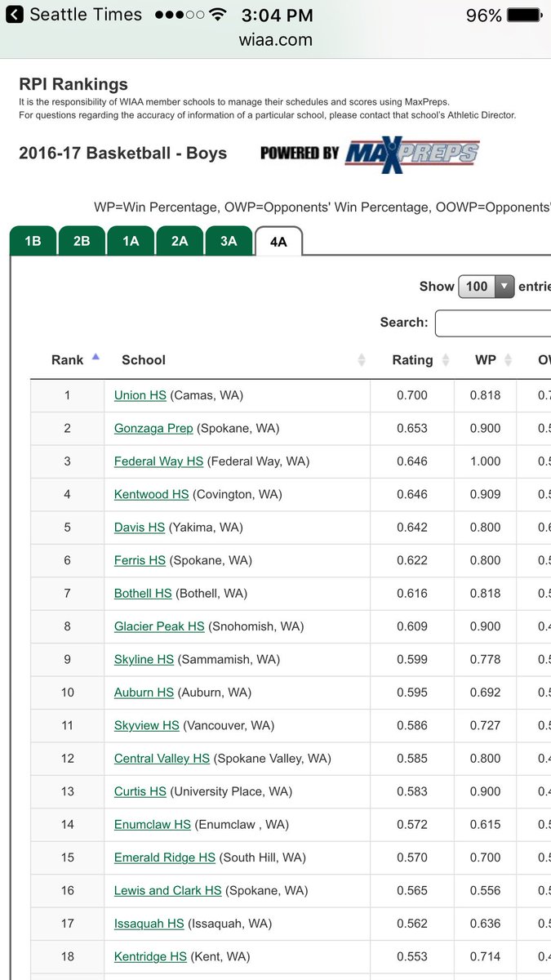Open the Curtis HS link
Image resolution: width=551 pixels, height=980 pixels.
coord(140,791)
